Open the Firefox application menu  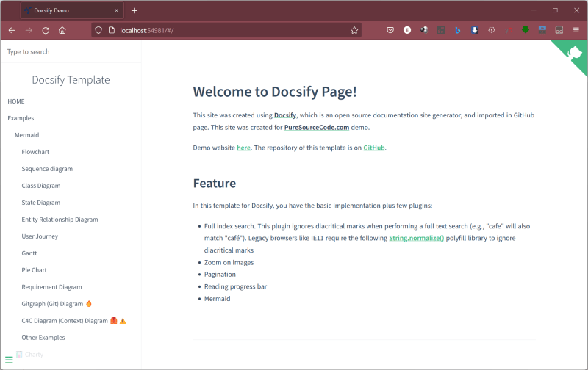pos(576,30)
